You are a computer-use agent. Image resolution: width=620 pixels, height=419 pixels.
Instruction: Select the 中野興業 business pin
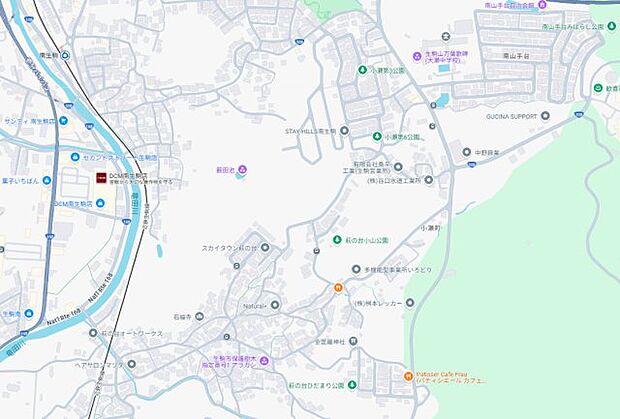click(466, 152)
